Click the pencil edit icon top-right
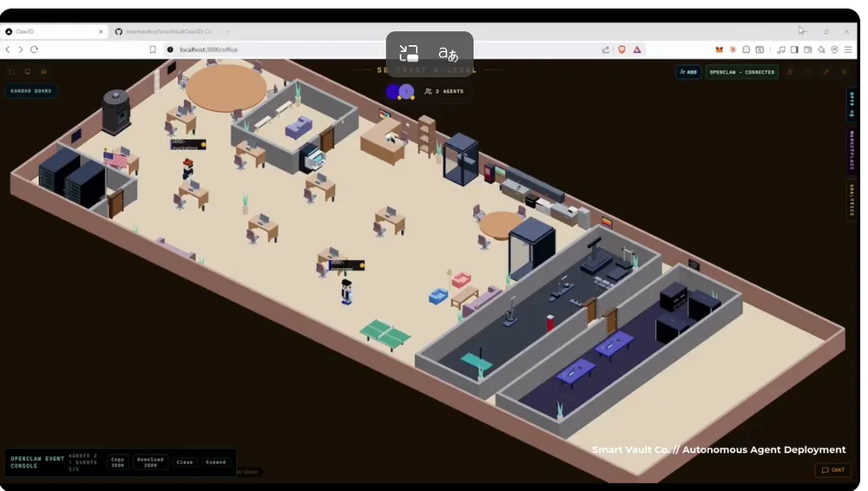Image resolution: width=868 pixels, height=491 pixels. (x=826, y=72)
